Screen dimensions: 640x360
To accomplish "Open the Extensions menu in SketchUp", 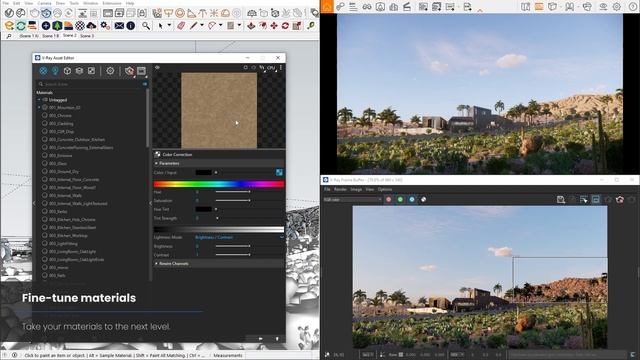I will point(112,3).
